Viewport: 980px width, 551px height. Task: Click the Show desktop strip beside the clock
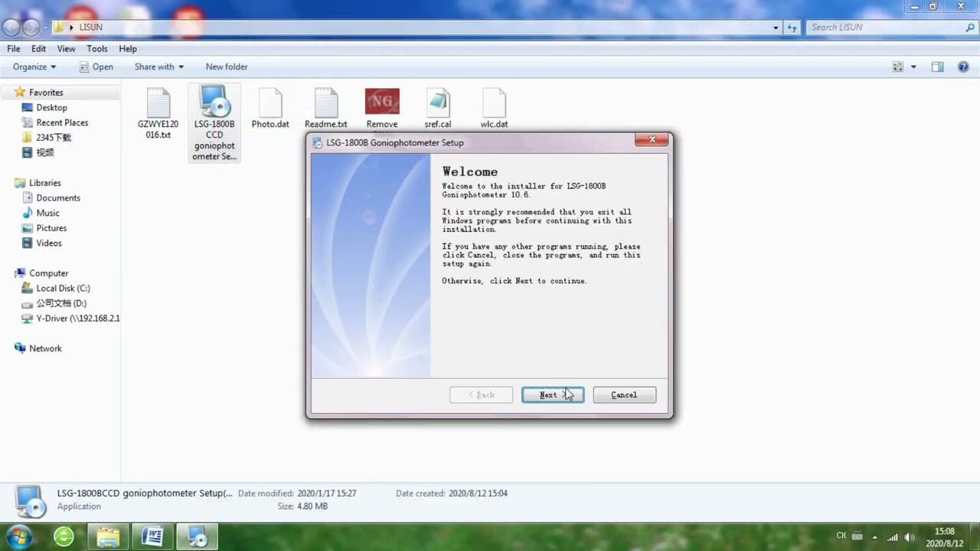click(974, 536)
